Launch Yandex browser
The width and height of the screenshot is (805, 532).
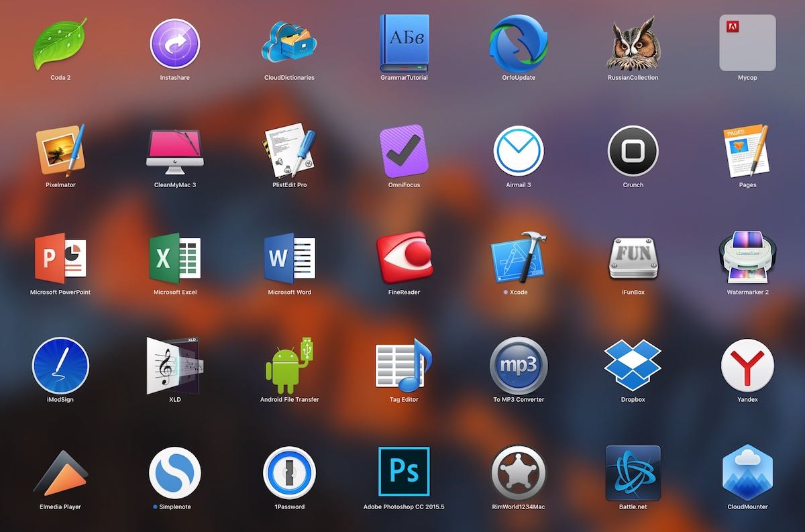tap(747, 366)
